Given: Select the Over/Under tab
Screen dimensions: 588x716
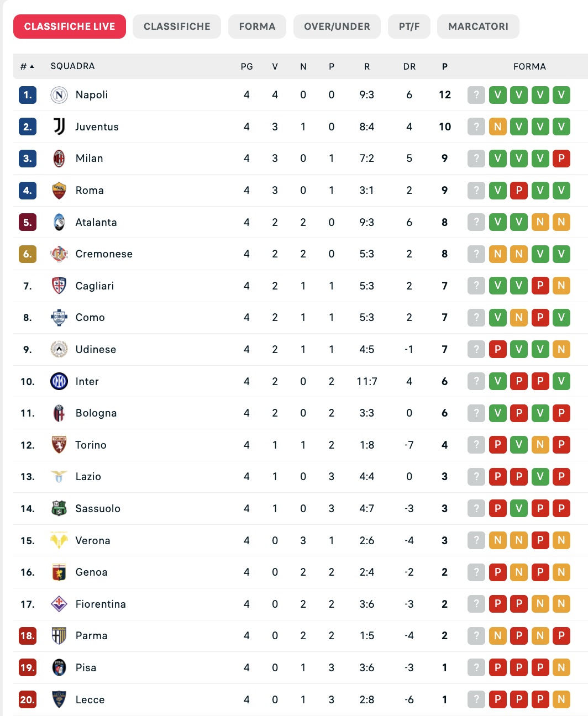Looking at the screenshot, I should pyautogui.click(x=337, y=27).
